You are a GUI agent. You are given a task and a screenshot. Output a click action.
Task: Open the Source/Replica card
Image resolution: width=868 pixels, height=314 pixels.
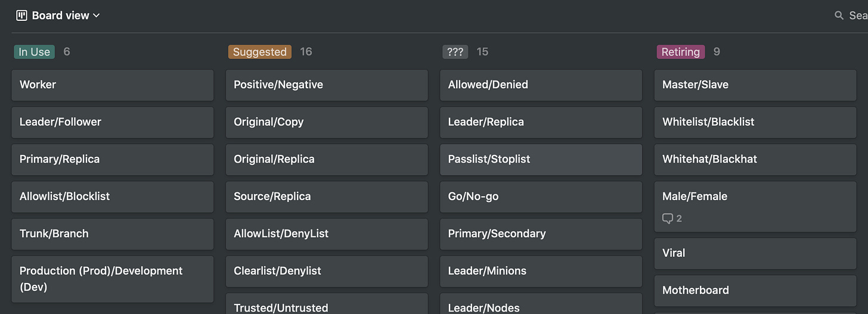327,197
